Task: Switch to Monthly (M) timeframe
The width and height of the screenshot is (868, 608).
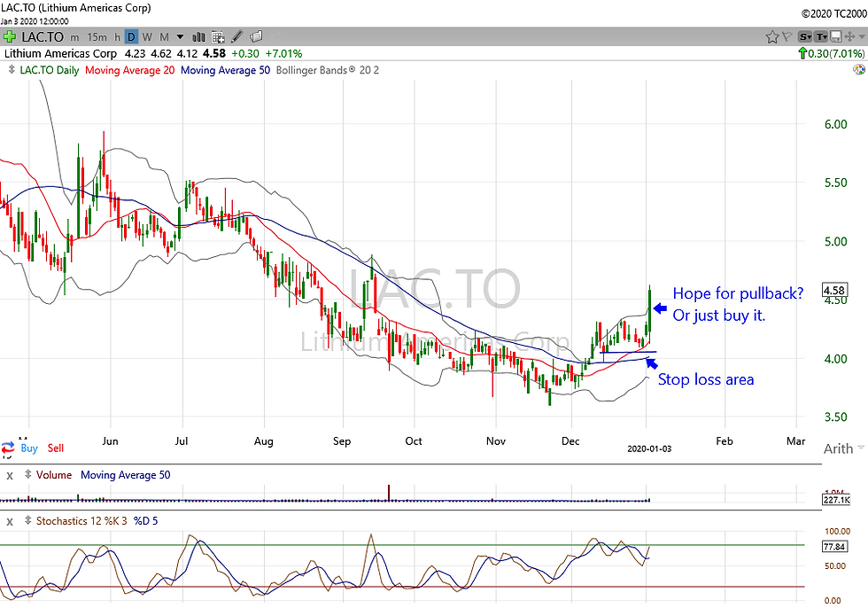Action: pyautogui.click(x=165, y=37)
